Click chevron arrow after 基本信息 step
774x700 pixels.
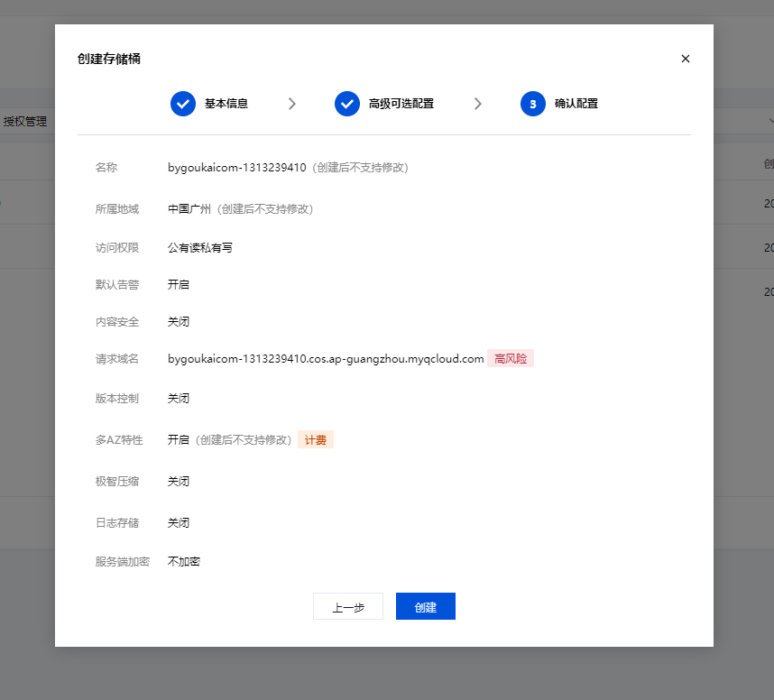click(x=291, y=104)
